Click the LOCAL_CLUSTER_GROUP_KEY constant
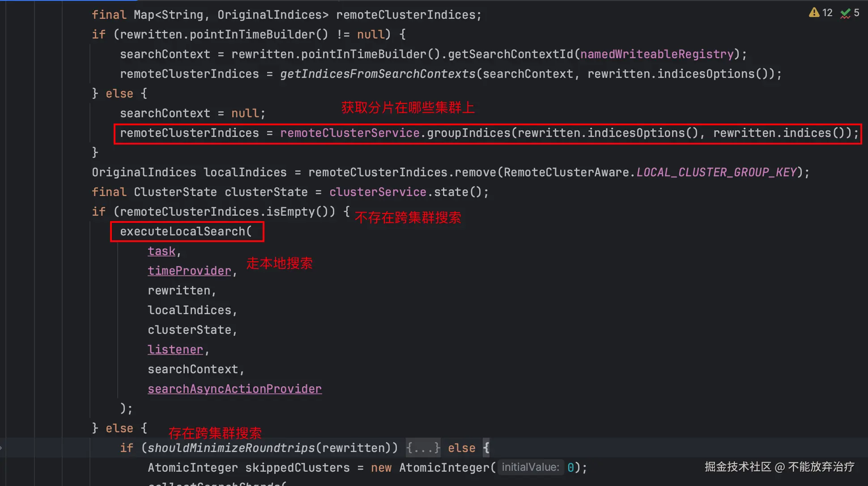 [716, 172]
